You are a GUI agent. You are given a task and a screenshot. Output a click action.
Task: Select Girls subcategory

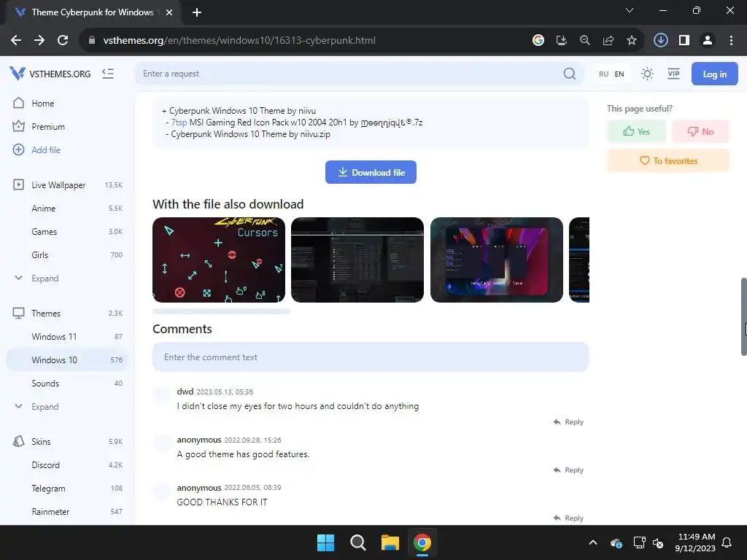[x=67, y=254]
